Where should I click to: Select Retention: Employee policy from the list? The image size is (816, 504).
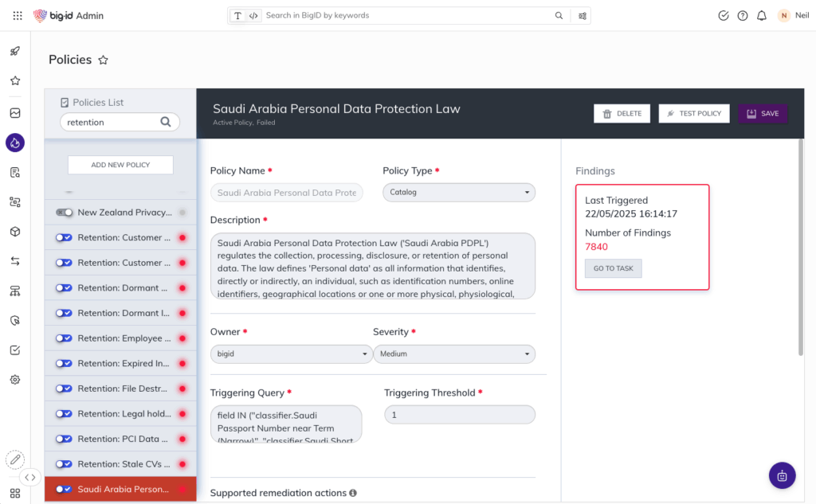click(x=124, y=338)
